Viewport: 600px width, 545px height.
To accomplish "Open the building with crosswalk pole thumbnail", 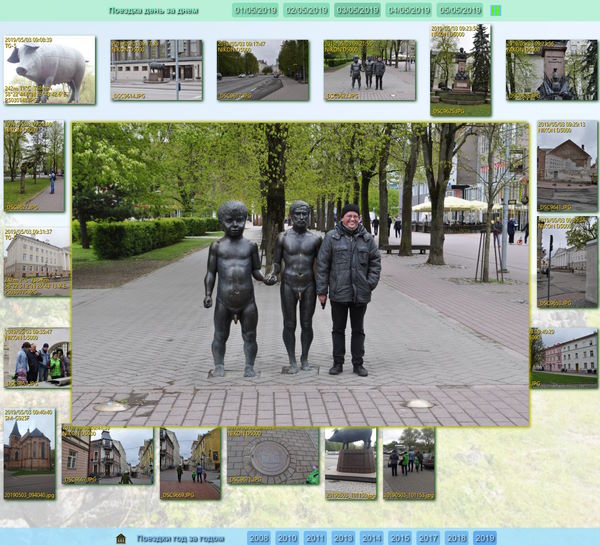I will 157,70.
